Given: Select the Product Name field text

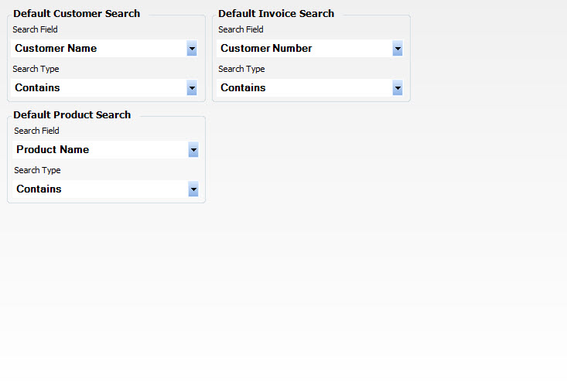Looking at the screenshot, I should click(53, 149).
